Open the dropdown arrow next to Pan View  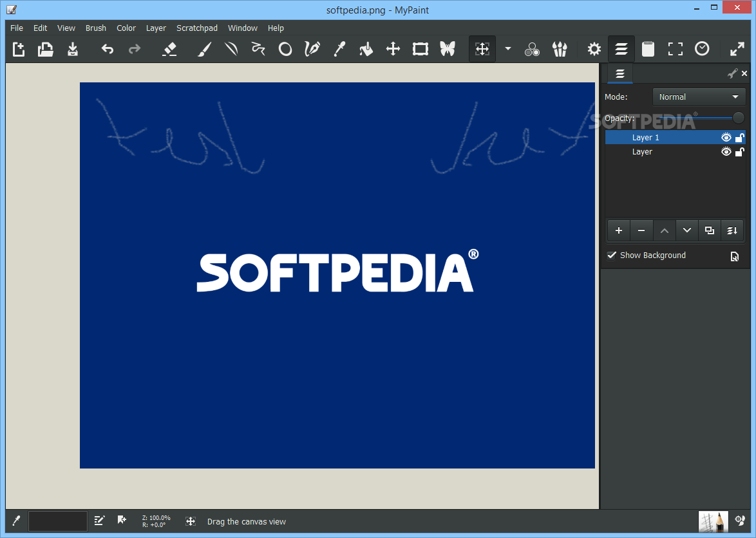pyautogui.click(x=507, y=49)
